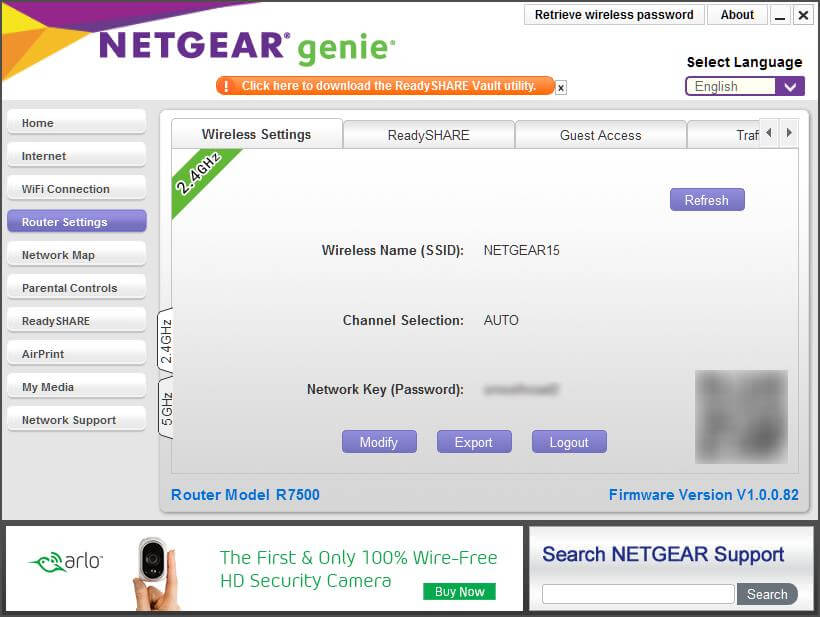Click Buy Now in the Arlo ad
This screenshot has width=820, height=617.
[459, 591]
